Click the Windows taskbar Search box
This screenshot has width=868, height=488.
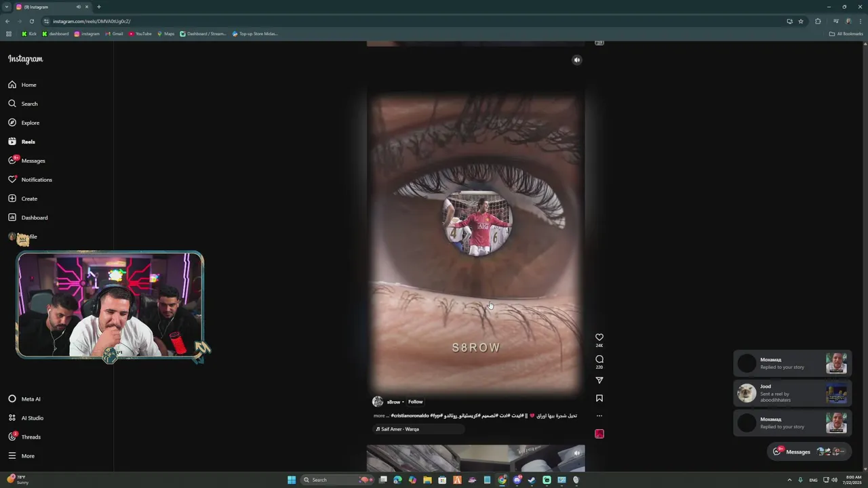(336, 480)
